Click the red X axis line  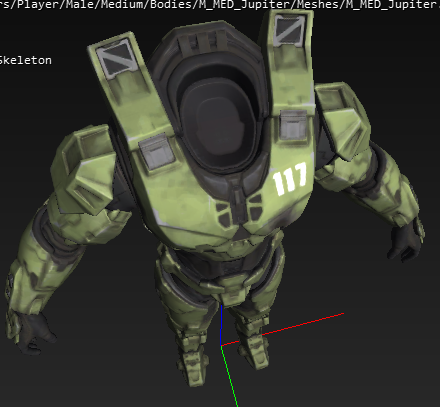click(x=283, y=329)
